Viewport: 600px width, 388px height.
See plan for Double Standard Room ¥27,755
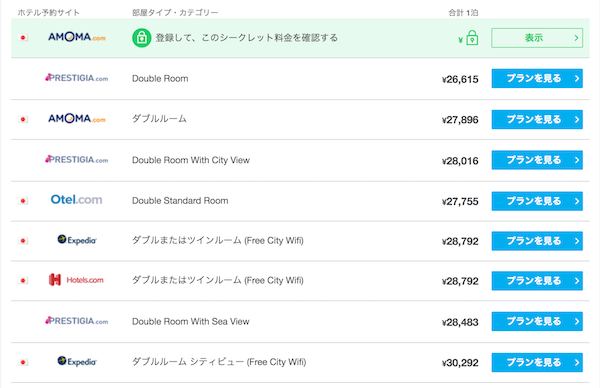pyautogui.click(x=537, y=201)
